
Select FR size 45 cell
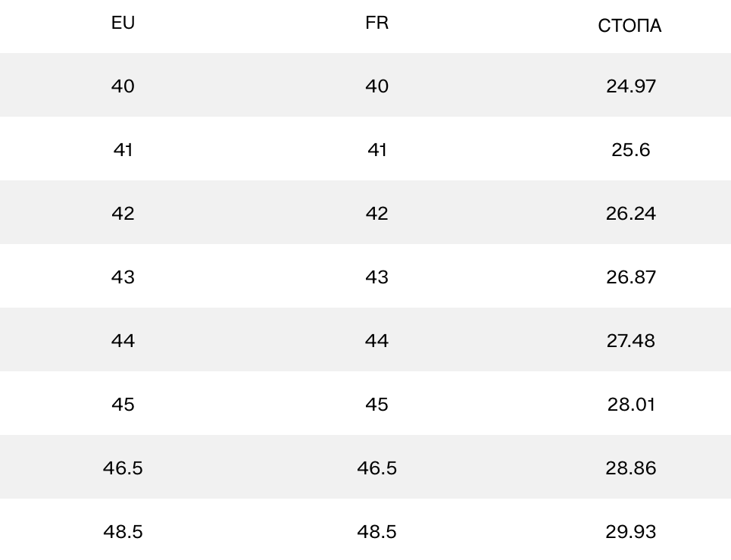376,405
